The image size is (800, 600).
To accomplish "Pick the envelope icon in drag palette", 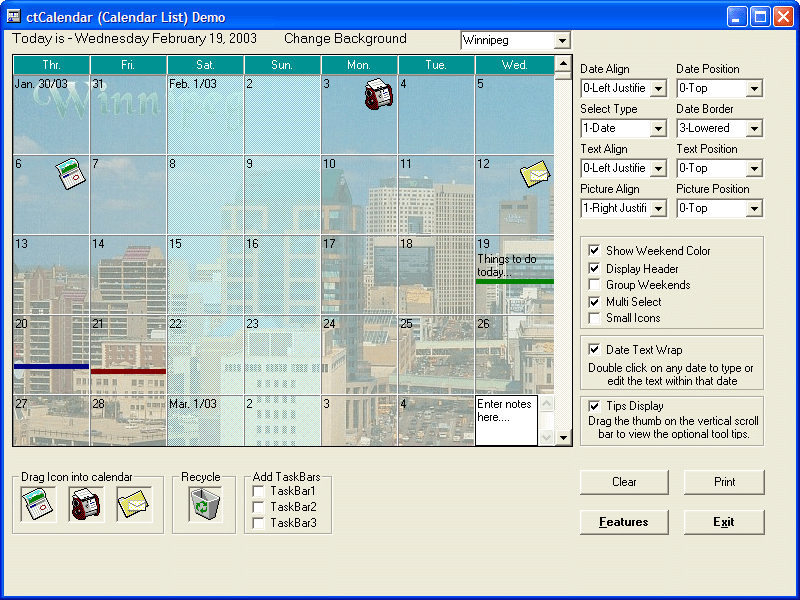I will (x=134, y=504).
